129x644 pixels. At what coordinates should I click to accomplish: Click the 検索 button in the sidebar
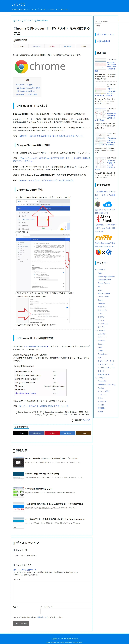coord(98,26)
